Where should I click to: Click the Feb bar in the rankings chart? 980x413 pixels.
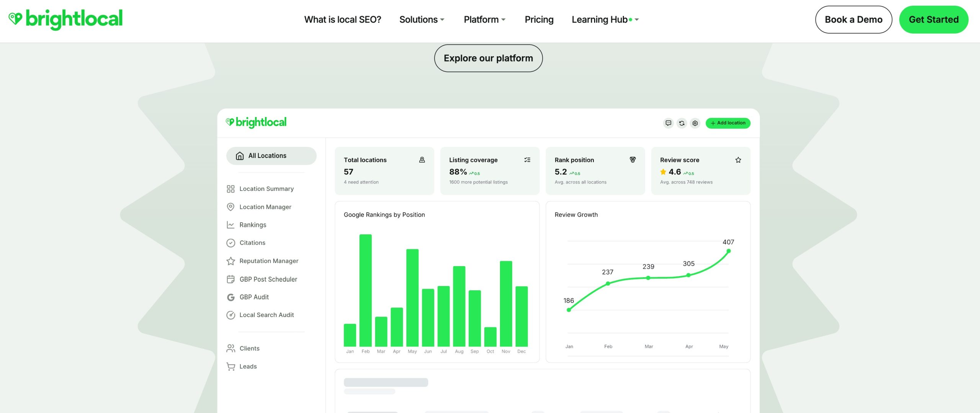click(366, 291)
